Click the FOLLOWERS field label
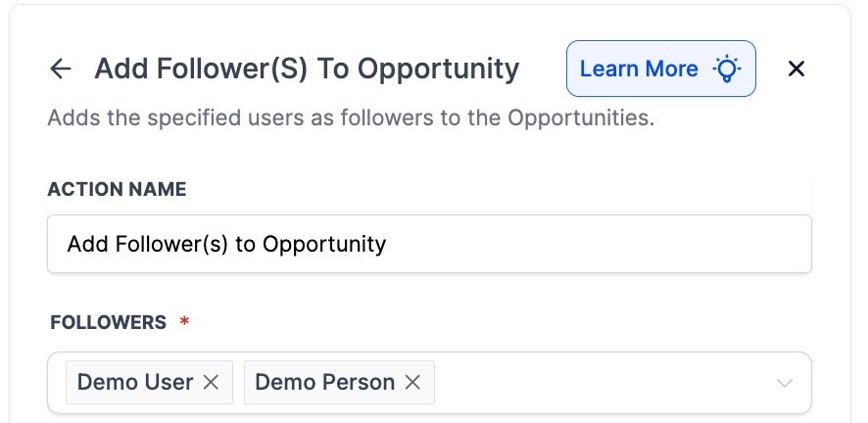The image size is (868, 423). point(108,322)
